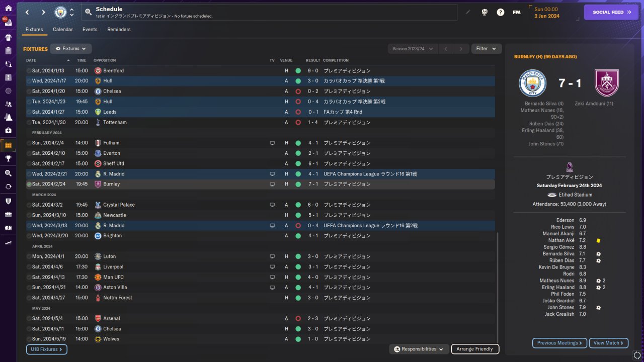Screen dimensions: 644x362
Task: Click Erling Haaland in the player ratings
Action: point(557,287)
